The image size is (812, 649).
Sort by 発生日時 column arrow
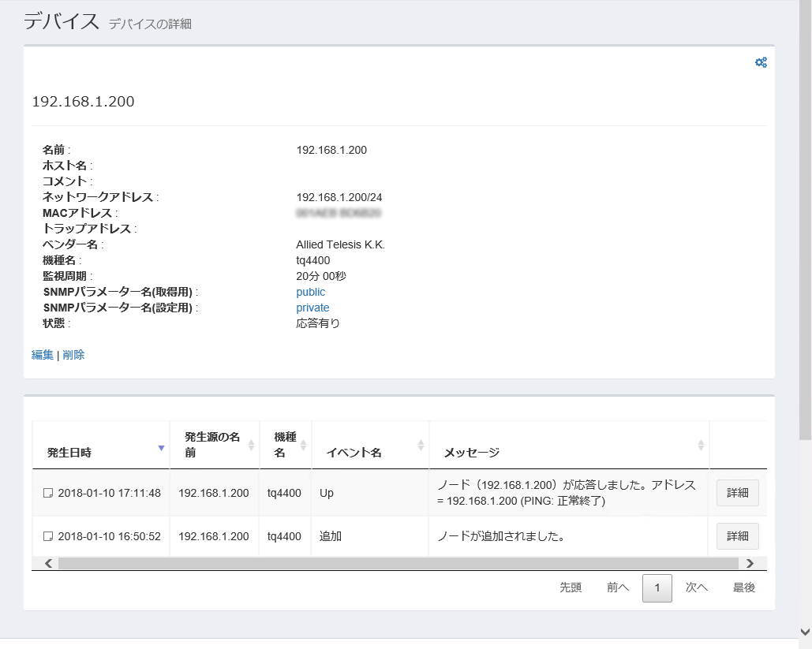pos(161,448)
